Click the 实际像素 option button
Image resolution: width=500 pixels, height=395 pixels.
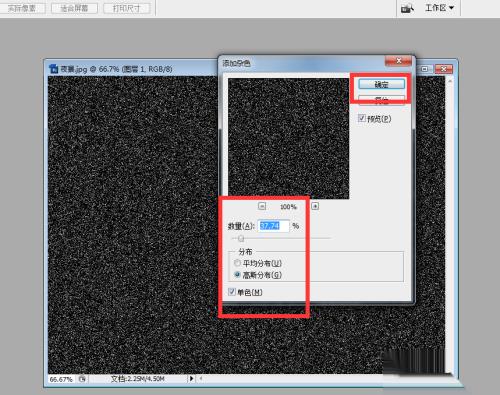coord(22,8)
